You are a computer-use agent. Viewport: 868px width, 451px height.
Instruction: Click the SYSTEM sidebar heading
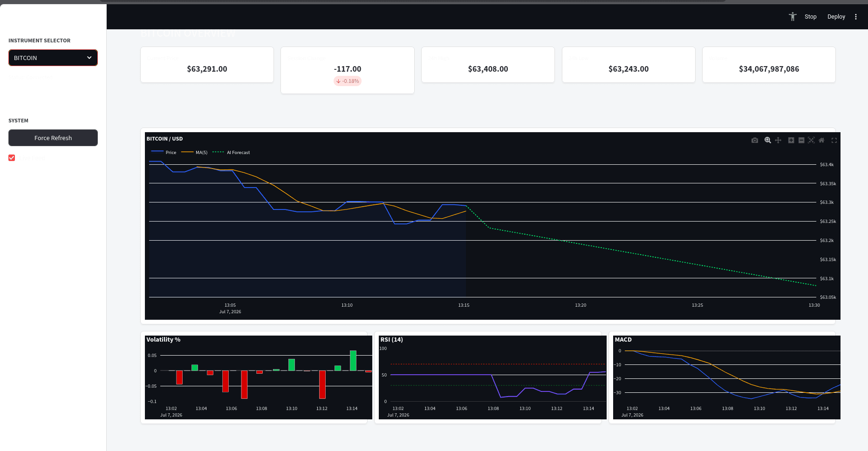pos(18,121)
